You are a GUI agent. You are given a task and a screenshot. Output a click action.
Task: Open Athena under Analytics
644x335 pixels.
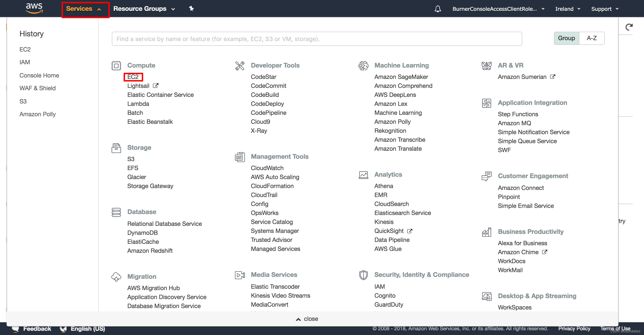click(x=384, y=186)
